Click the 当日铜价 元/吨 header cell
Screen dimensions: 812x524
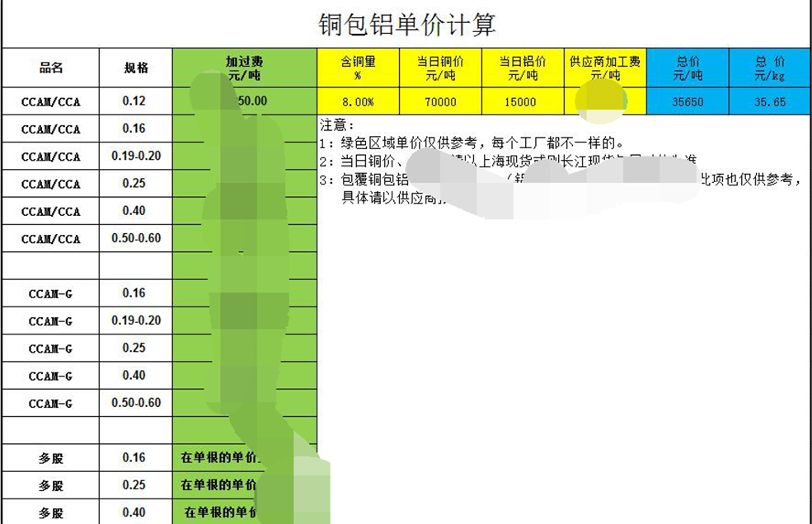tap(440, 68)
